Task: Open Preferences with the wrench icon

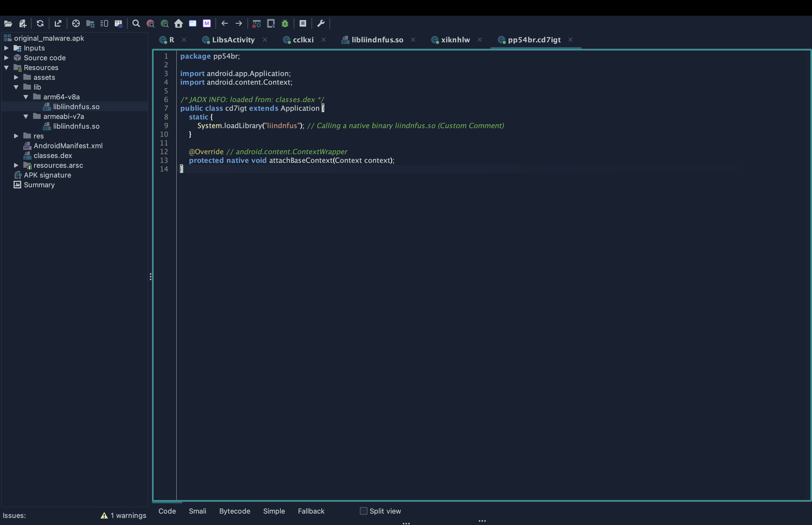Action: (x=321, y=24)
